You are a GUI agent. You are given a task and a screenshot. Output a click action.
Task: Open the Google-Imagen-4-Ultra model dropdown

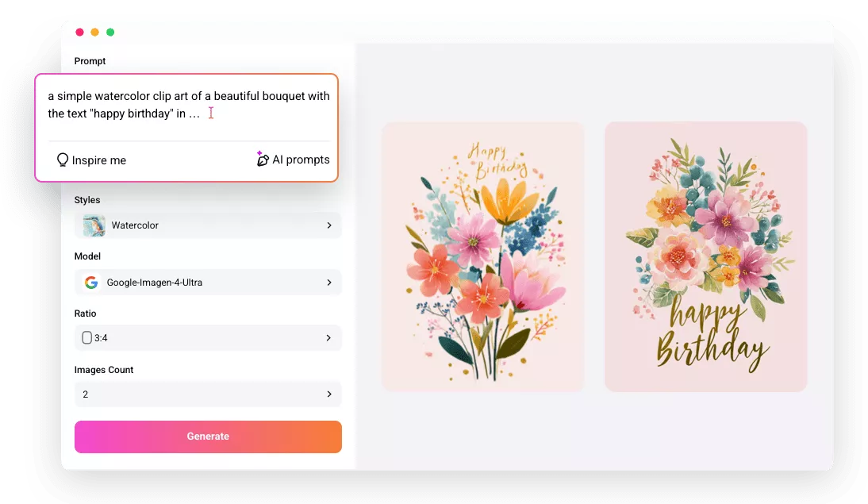click(208, 282)
